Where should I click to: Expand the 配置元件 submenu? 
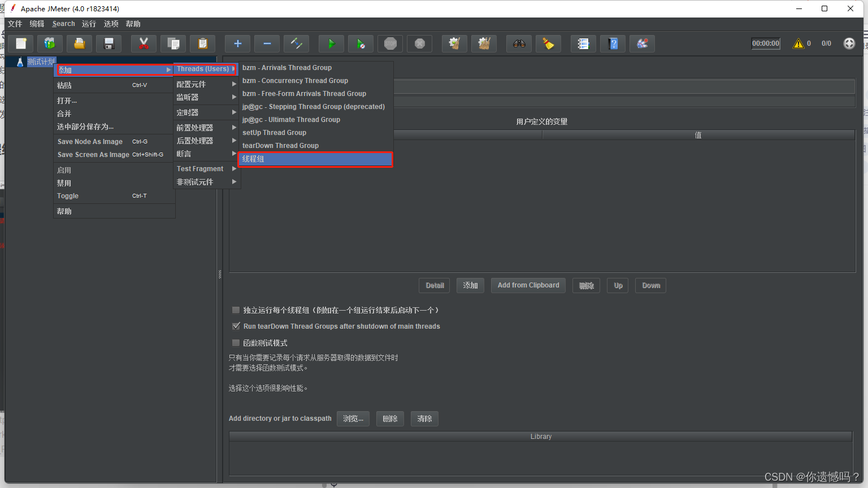click(207, 84)
